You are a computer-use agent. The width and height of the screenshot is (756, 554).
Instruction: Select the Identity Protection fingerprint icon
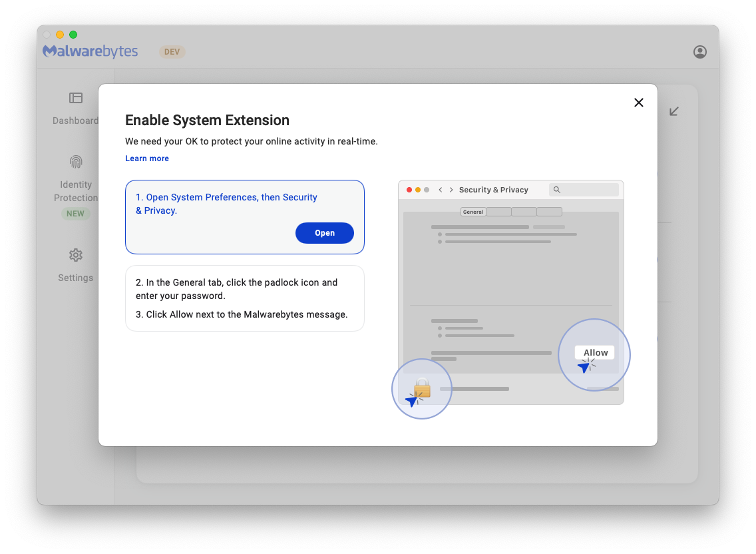coord(76,162)
